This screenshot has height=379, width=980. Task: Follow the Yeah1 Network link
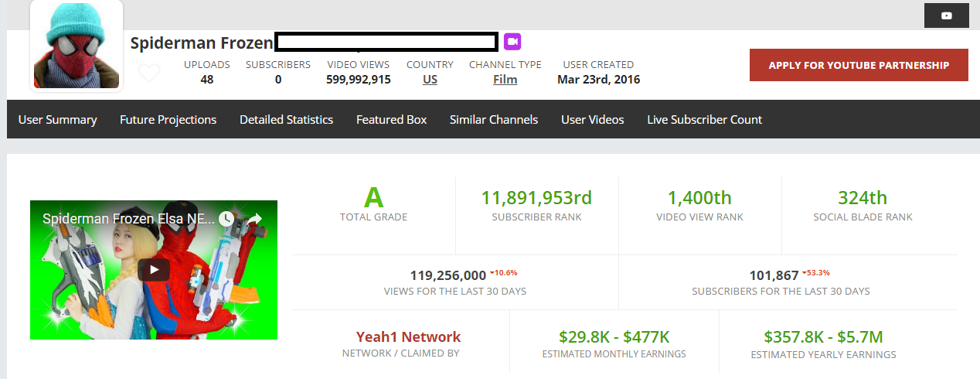click(408, 336)
